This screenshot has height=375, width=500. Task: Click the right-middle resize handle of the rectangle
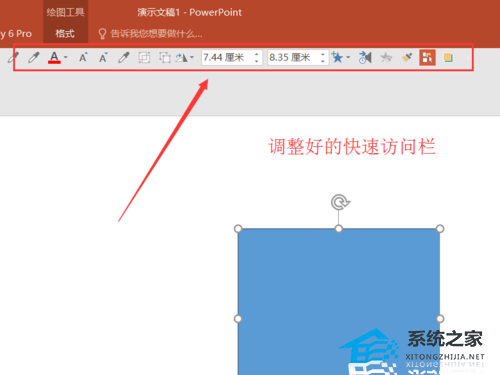tap(440, 319)
